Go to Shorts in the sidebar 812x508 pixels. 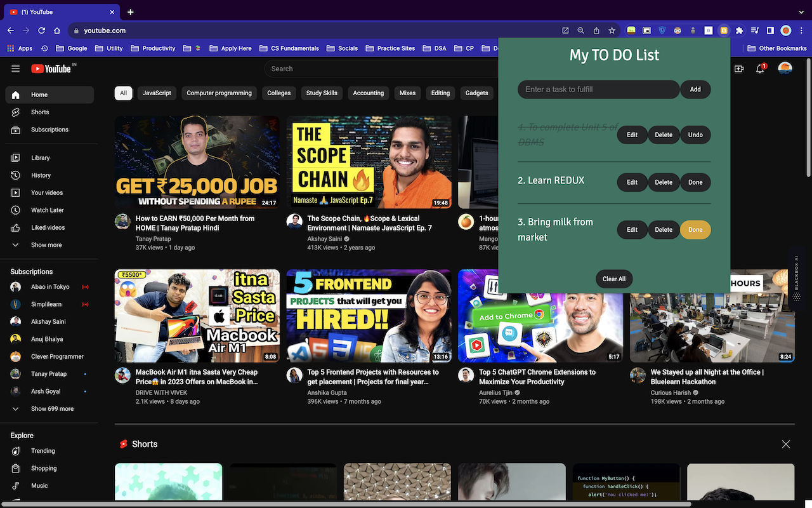49,112
